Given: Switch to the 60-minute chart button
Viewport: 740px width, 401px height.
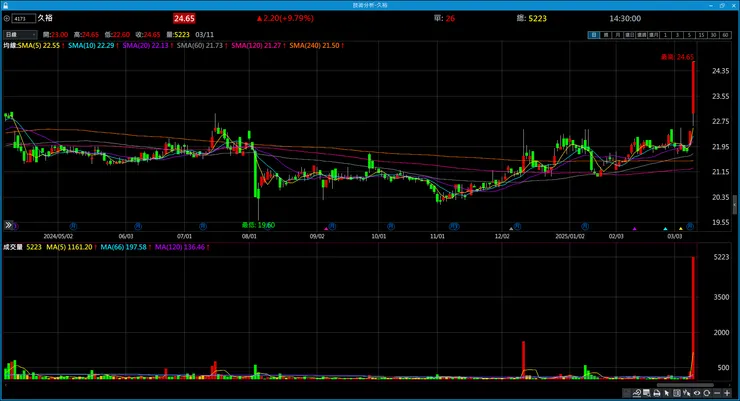Looking at the screenshot, I should [x=725, y=35].
